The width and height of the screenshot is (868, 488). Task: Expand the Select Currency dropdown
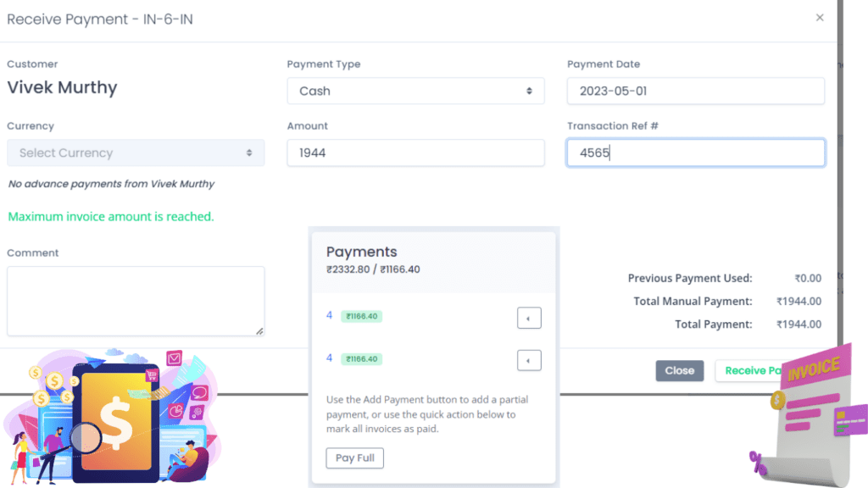[136, 152]
